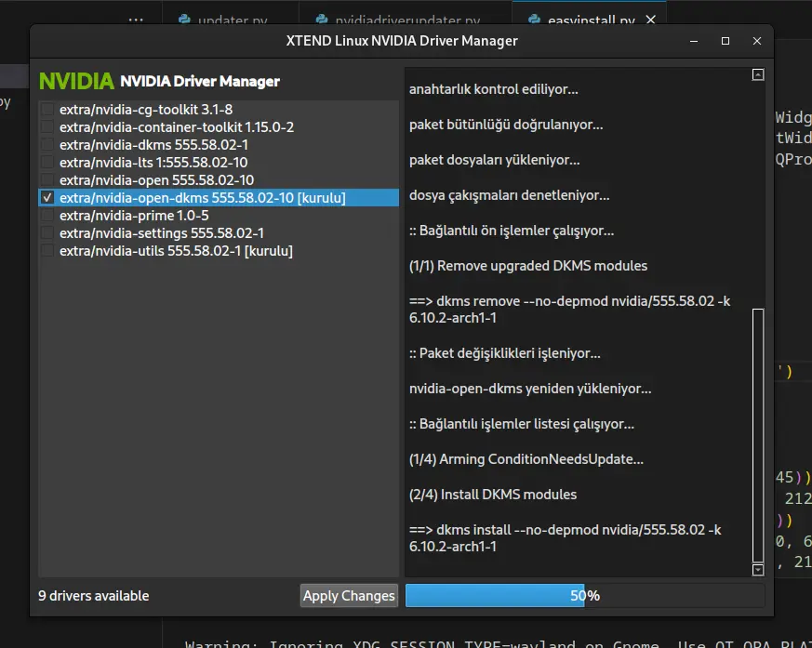Tick the extra/nvidia-lts 1:555.58.02-10 checkbox

(47, 162)
